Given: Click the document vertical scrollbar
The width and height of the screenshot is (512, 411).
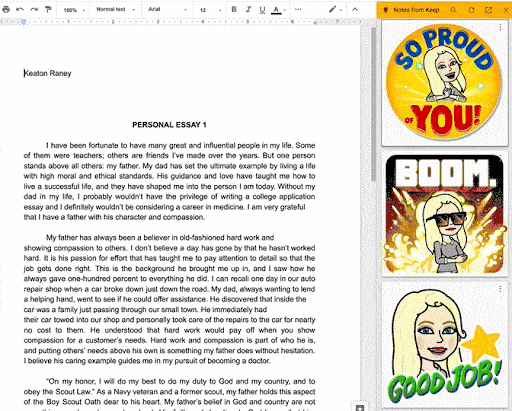Looking at the screenshot, I should pyautogui.click(x=373, y=103).
